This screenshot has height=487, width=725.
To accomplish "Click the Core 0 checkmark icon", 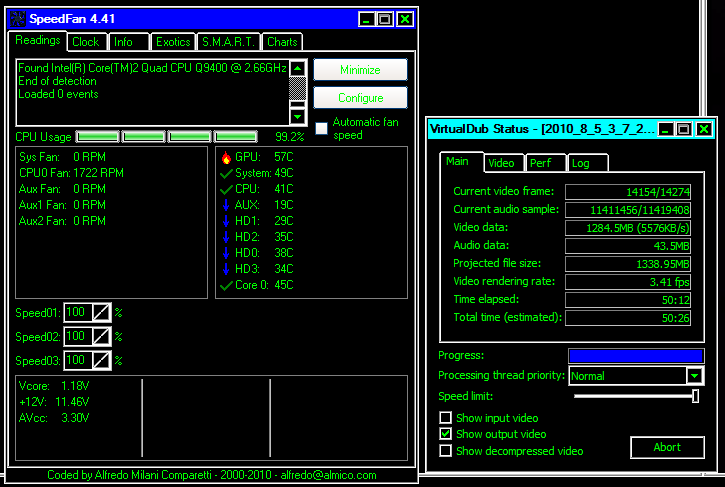I will coord(226,286).
